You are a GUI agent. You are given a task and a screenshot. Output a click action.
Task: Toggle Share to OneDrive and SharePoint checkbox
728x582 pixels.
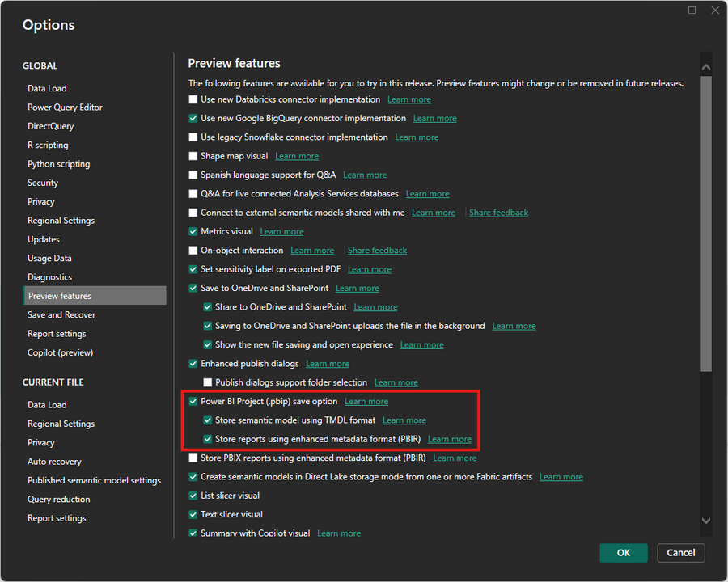[208, 307]
